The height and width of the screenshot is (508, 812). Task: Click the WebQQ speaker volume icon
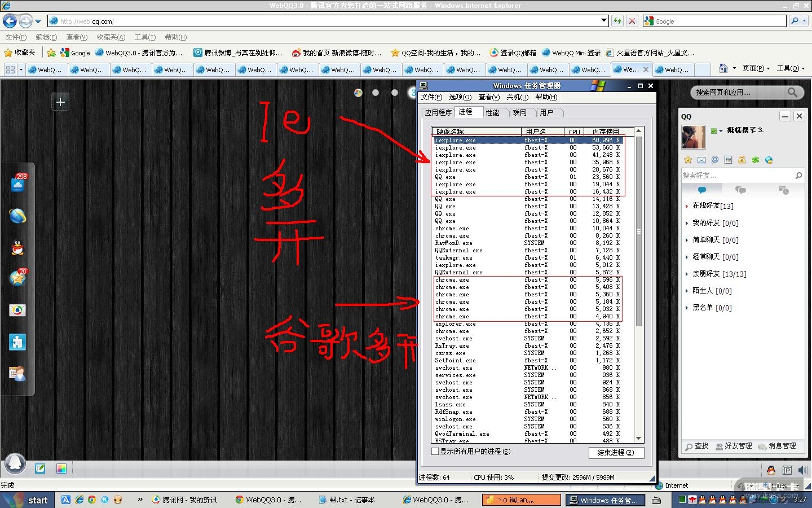click(x=803, y=470)
